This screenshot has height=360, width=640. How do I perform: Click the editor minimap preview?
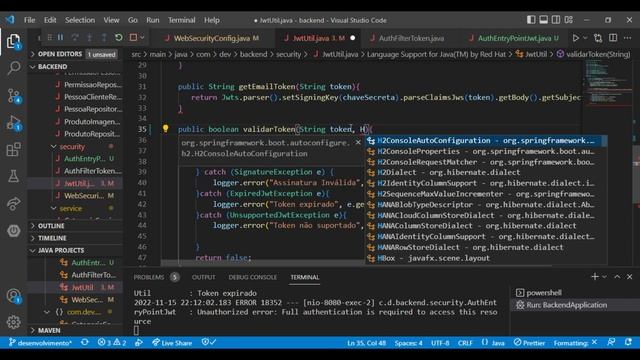(607, 83)
